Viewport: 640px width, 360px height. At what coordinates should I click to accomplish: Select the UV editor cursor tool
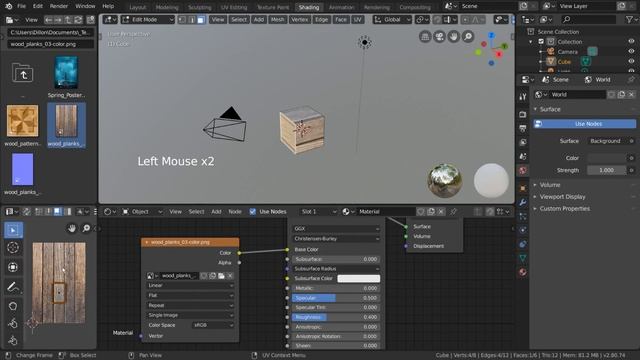pos(13,247)
